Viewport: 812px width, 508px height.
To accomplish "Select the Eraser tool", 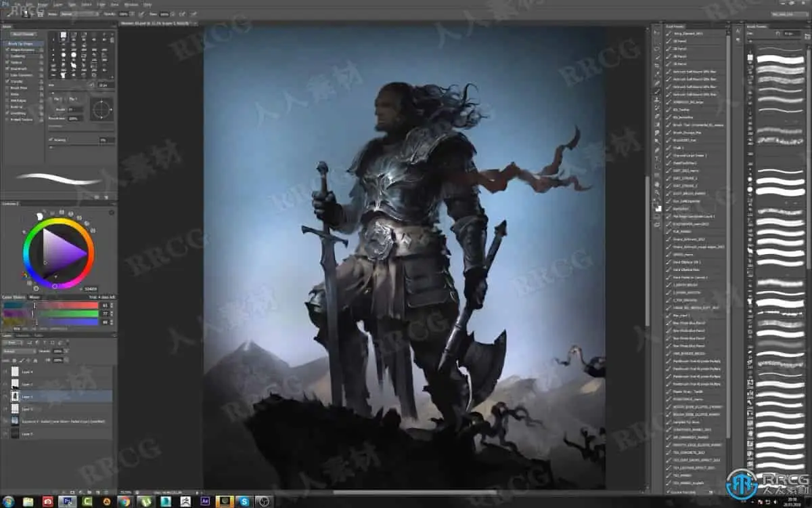I will 657,117.
